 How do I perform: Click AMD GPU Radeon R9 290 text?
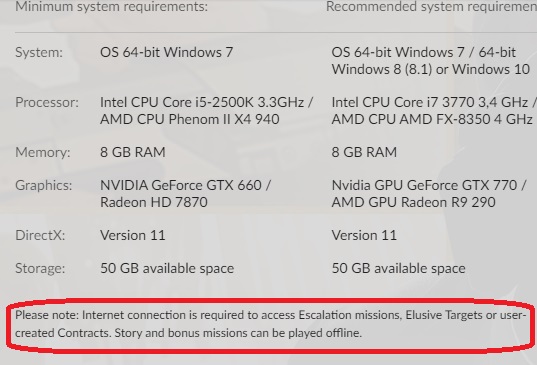[x=413, y=202]
